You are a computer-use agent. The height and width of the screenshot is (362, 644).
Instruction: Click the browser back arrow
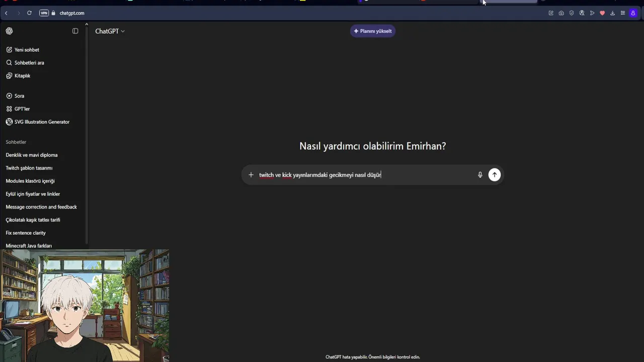pos(6,13)
